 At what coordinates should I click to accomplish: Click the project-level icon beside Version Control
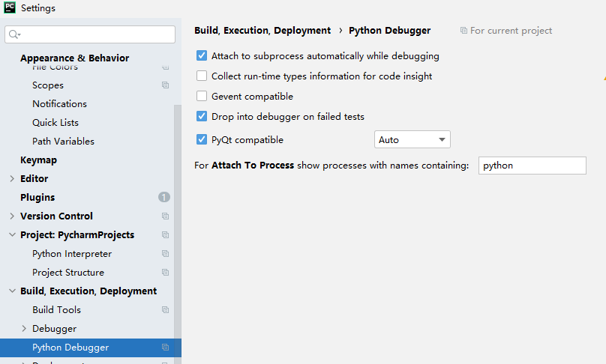coord(165,216)
